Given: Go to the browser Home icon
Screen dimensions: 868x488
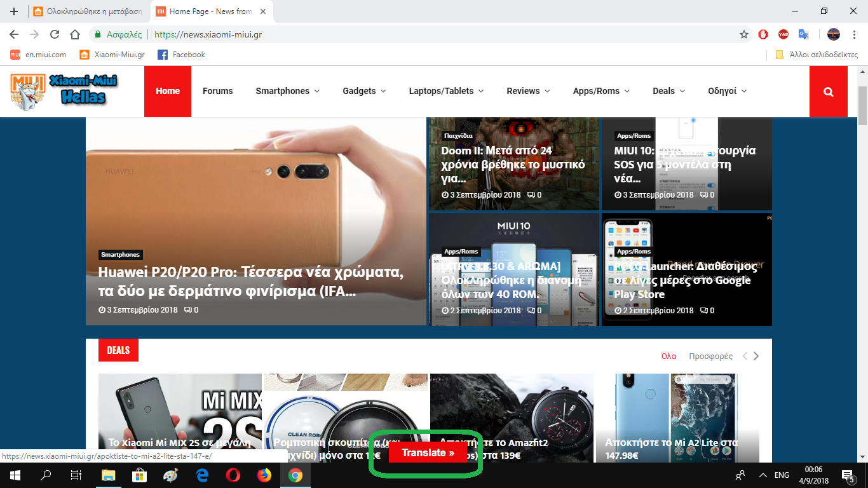Looking at the screenshot, I should (x=75, y=34).
